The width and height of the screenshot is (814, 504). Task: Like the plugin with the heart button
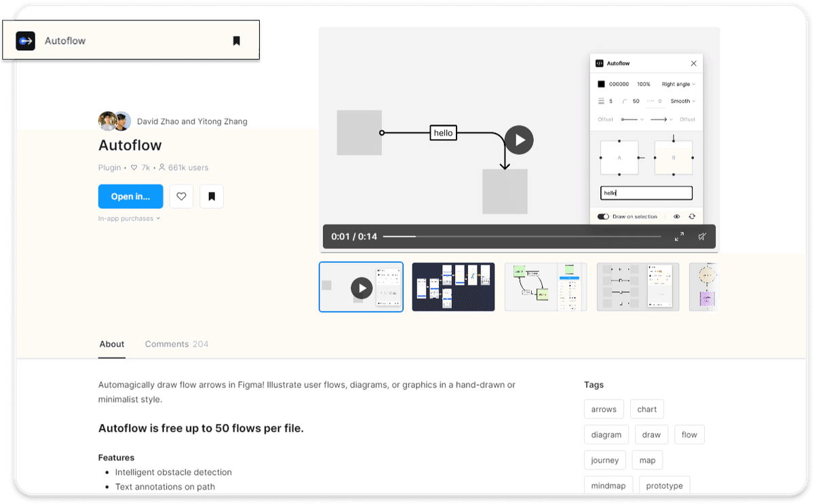click(x=181, y=196)
